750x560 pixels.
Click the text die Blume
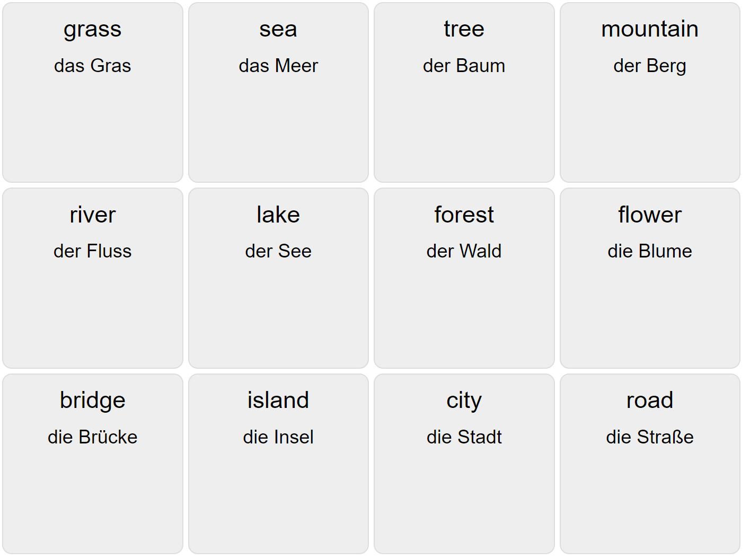[650, 251]
